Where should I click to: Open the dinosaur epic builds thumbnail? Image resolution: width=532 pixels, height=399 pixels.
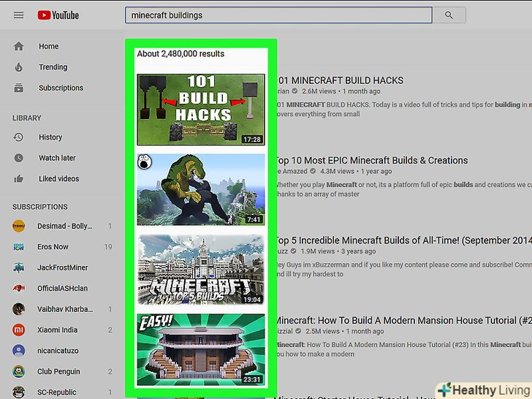click(x=201, y=190)
